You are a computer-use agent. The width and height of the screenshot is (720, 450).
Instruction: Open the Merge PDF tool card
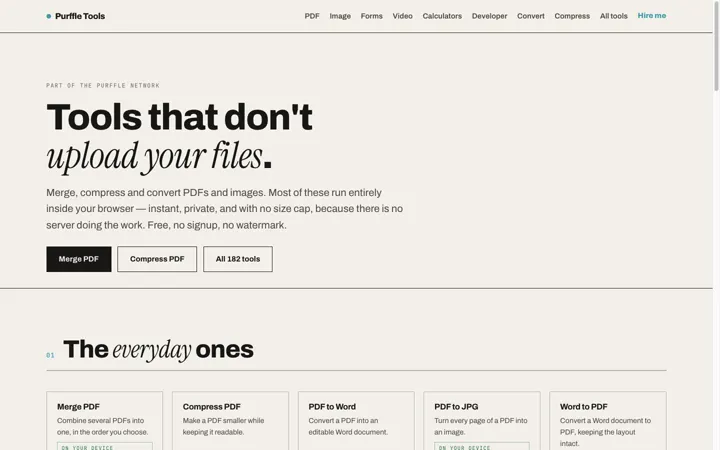104,421
